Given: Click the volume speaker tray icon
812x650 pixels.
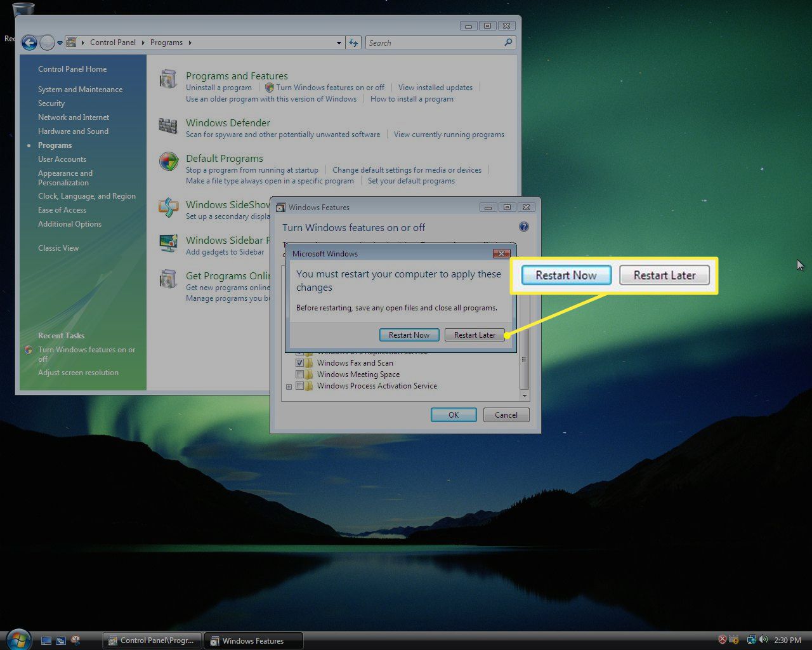Looking at the screenshot, I should click(763, 640).
